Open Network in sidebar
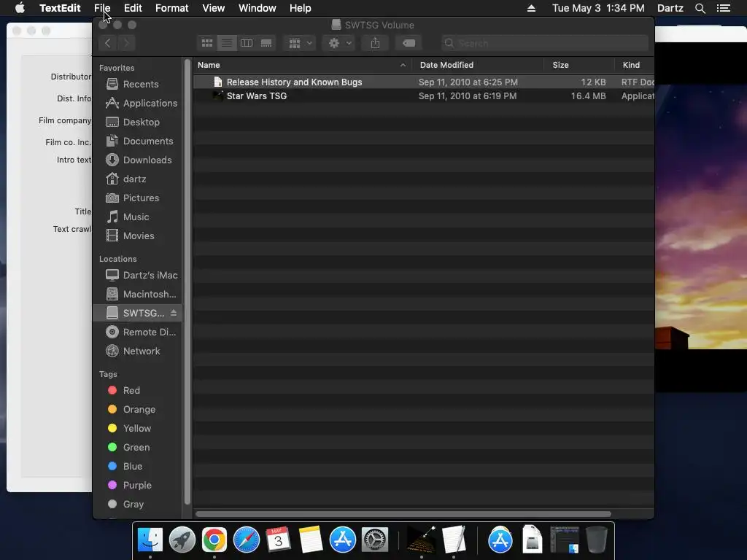 pyautogui.click(x=137, y=351)
